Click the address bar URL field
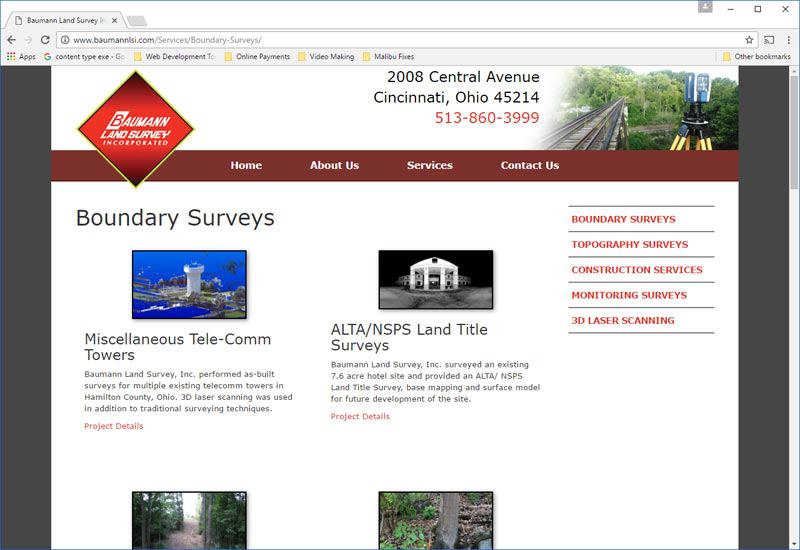The width and height of the screenshot is (800, 550). pyautogui.click(x=408, y=40)
